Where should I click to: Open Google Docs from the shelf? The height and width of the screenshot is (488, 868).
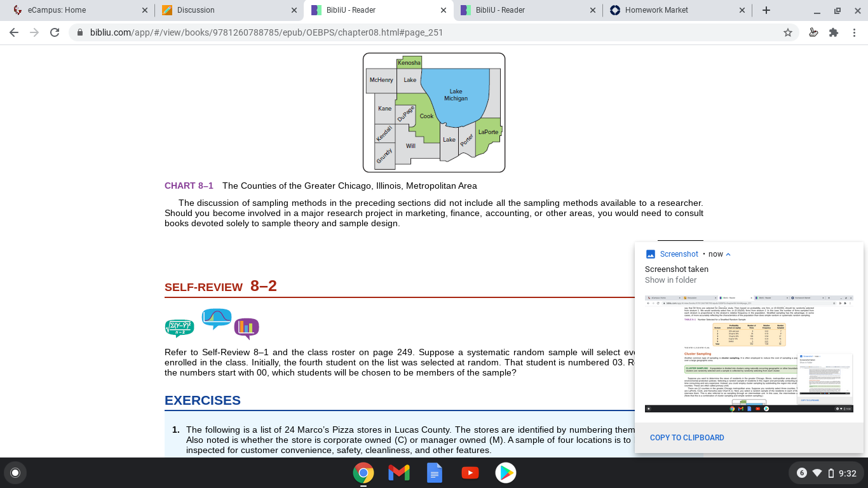coord(435,473)
